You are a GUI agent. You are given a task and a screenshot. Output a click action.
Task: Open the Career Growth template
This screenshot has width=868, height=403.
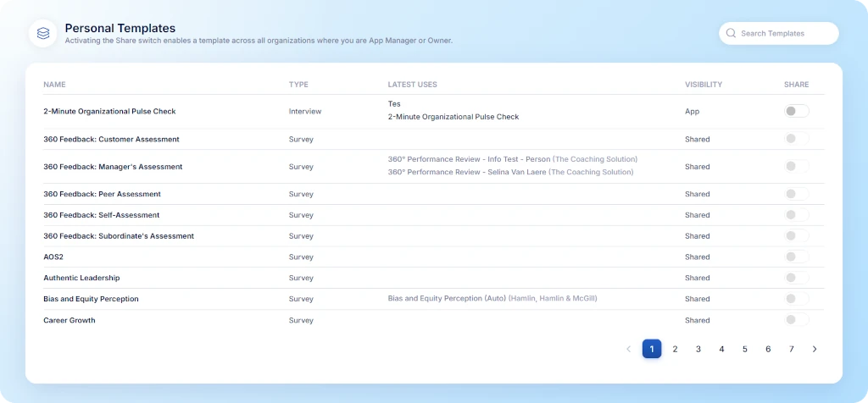click(x=70, y=320)
